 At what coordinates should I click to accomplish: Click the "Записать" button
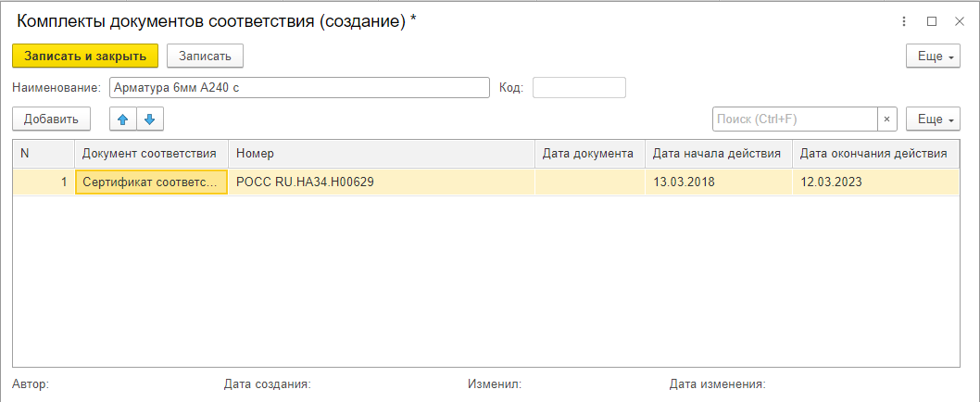click(205, 57)
